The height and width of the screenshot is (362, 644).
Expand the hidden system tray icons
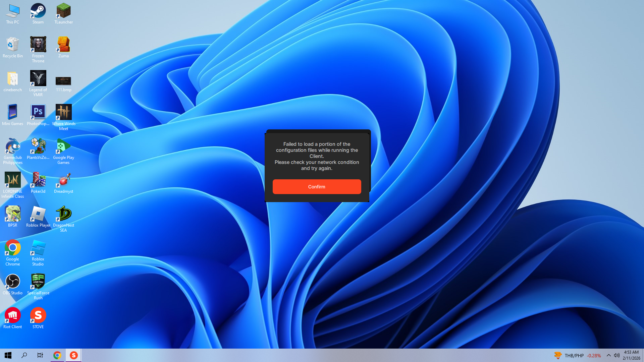[608, 355]
